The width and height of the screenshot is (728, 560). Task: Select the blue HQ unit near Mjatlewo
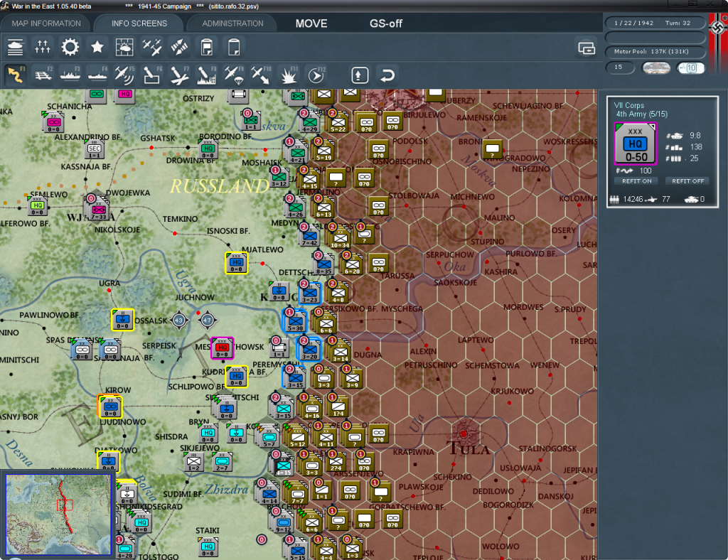pyautogui.click(x=236, y=263)
